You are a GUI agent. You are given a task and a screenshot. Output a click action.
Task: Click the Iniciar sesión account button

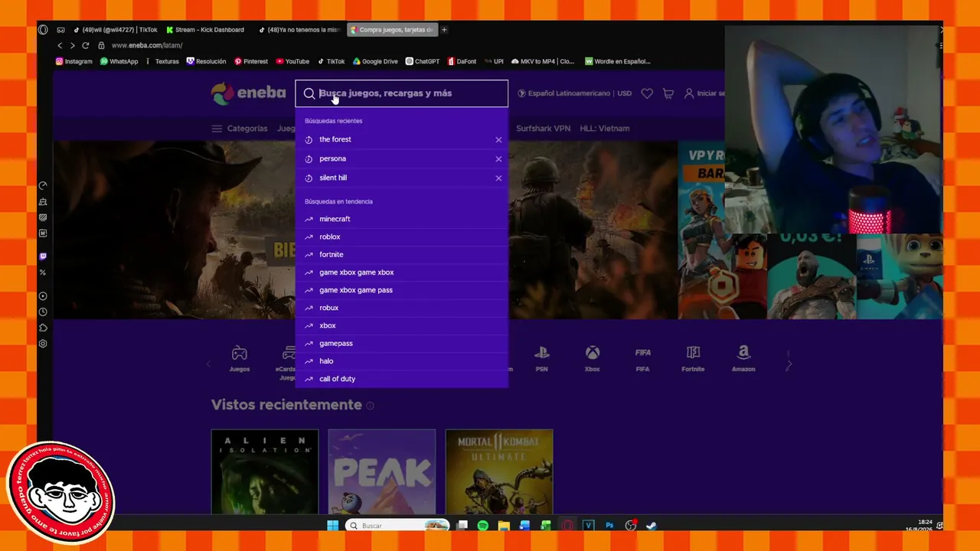(x=704, y=93)
